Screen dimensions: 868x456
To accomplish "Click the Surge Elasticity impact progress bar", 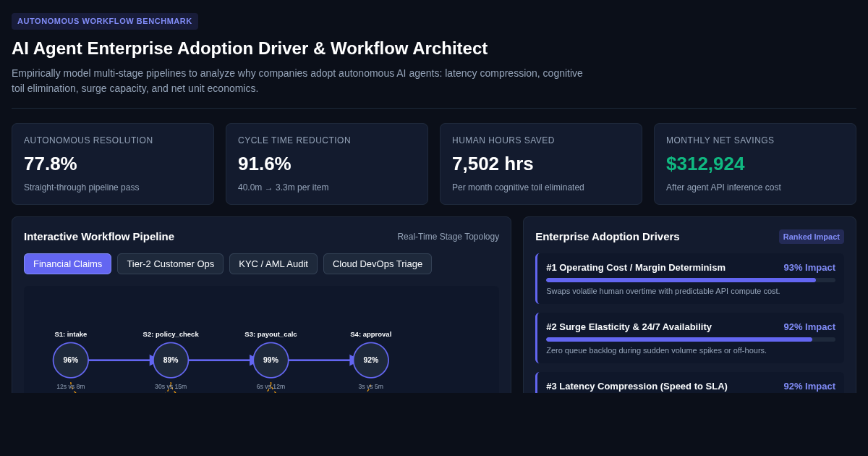I will pos(691,339).
